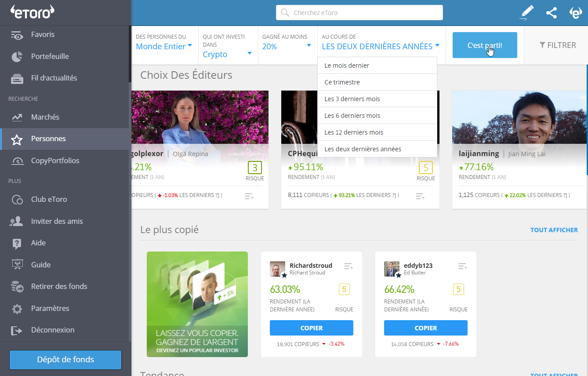
Task: Add Richardstroud to watchlist icon
Action: point(348,266)
